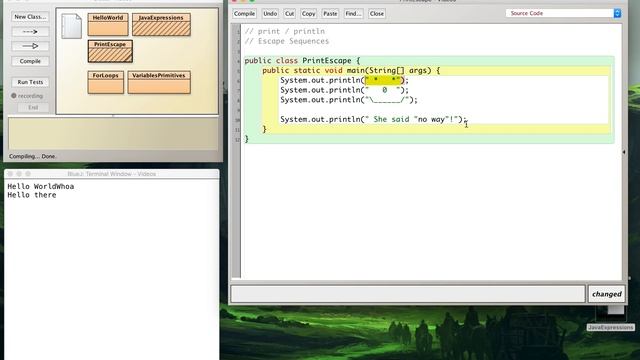This screenshot has width=640, height=360.
Task: Click the 'public static void main' line
Action: [351, 70]
